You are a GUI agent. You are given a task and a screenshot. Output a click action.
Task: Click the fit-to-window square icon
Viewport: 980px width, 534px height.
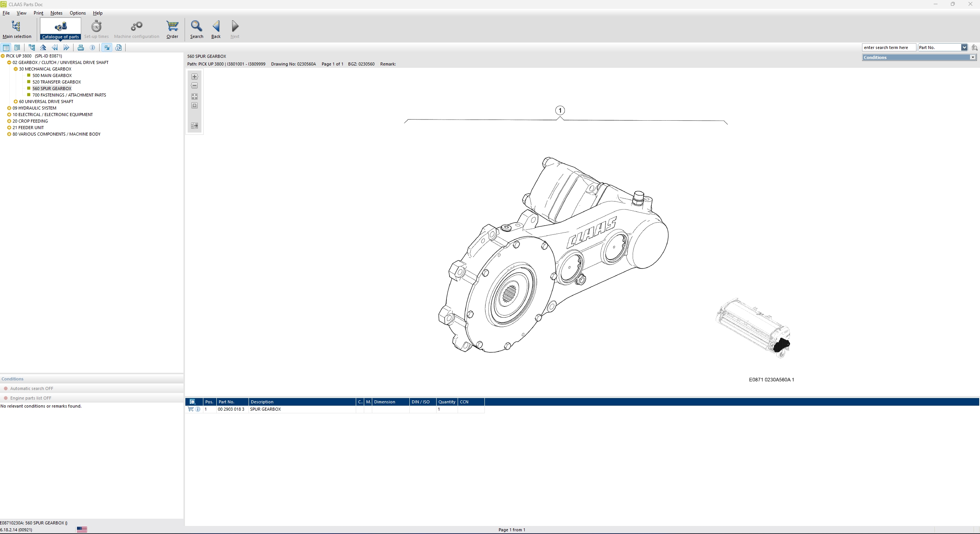pos(195,105)
